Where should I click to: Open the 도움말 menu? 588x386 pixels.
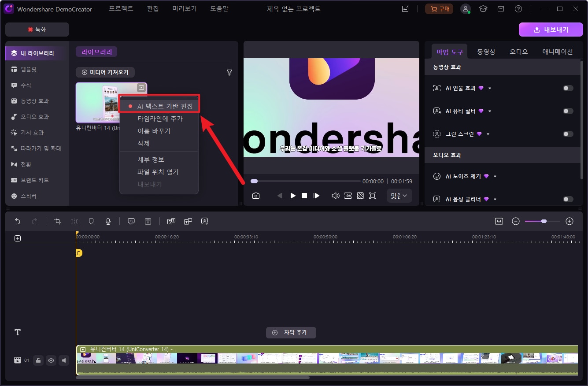(219, 9)
